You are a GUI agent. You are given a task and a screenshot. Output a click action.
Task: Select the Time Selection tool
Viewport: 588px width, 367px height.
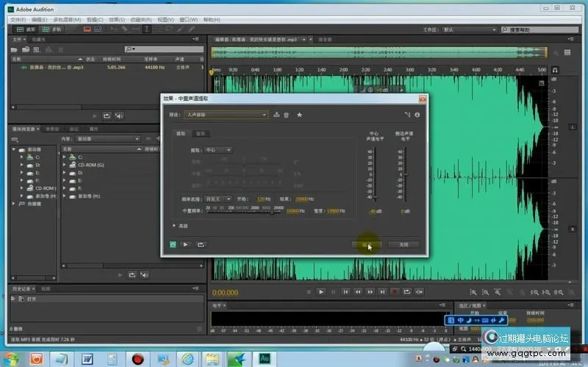(148, 29)
